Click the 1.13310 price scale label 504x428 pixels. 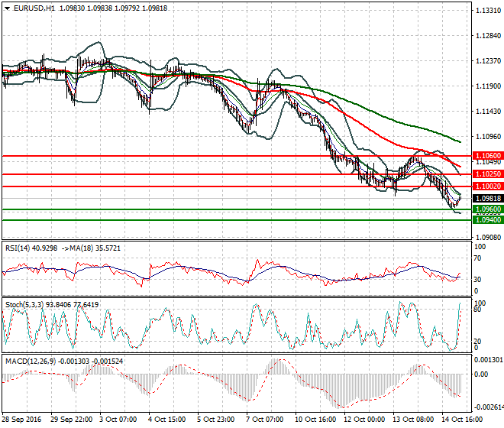[x=486, y=11]
